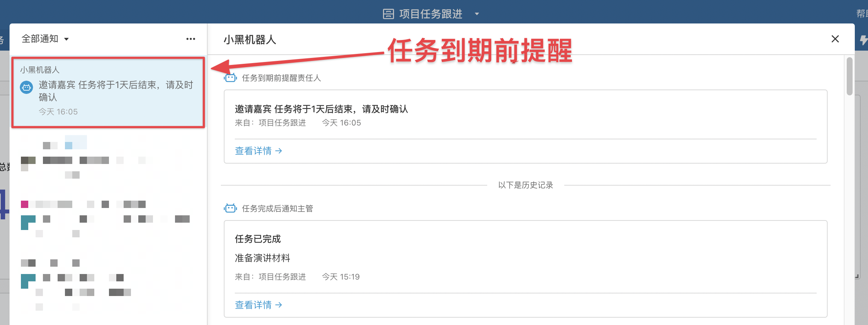Select the 邀请嘉宾 notification from 小黑机器人
The height and width of the screenshot is (325, 868).
pos(108,92)
